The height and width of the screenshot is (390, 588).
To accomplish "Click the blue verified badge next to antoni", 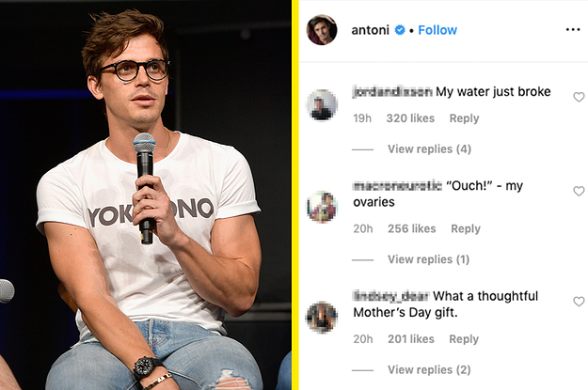I will [400, 30].
